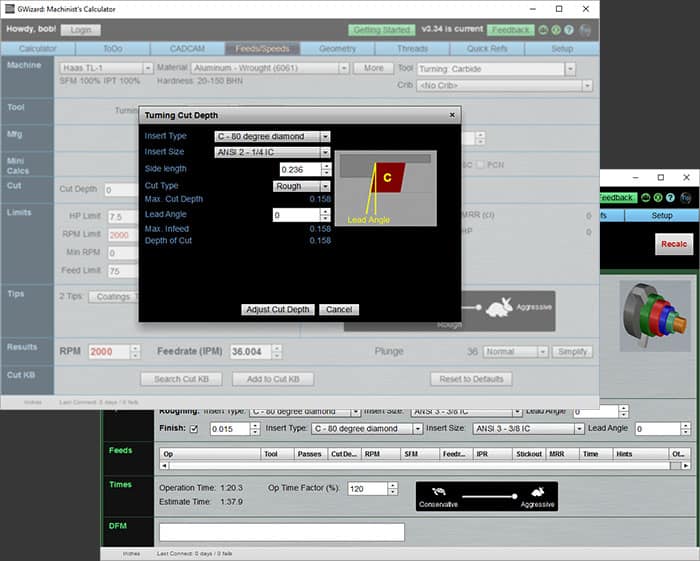Click the Feedrate (IPM) result field
Viewport: 700px width, 561px height.
point(251,352)
